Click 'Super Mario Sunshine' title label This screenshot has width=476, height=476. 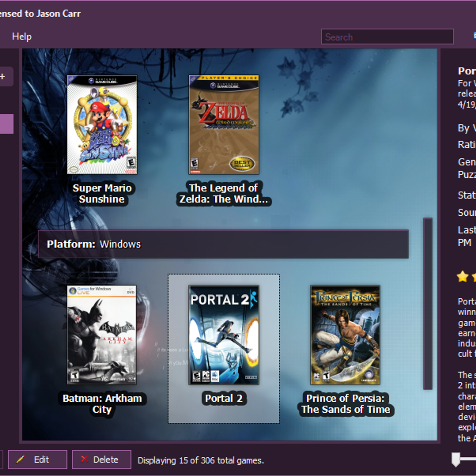click(x=102, y=193)
